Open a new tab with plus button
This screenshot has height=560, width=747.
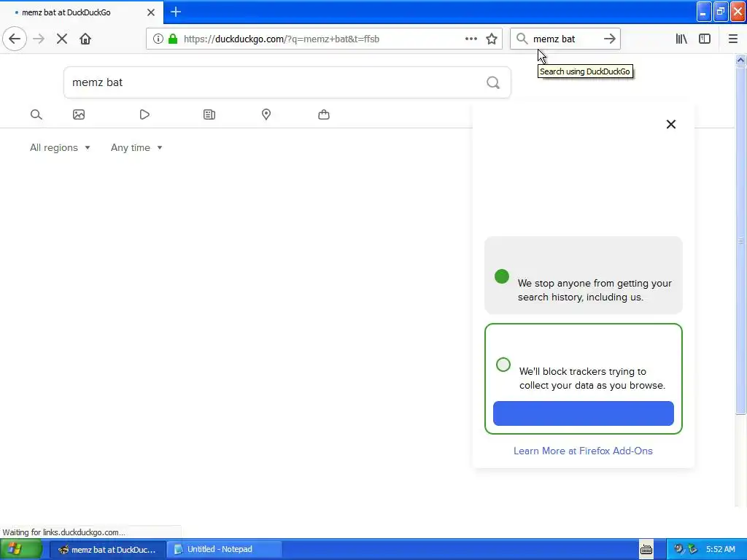coord(176,12)
